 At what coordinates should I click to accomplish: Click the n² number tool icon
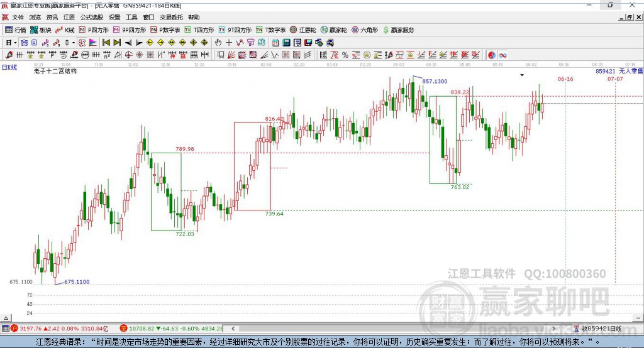(x=107, y=55)
